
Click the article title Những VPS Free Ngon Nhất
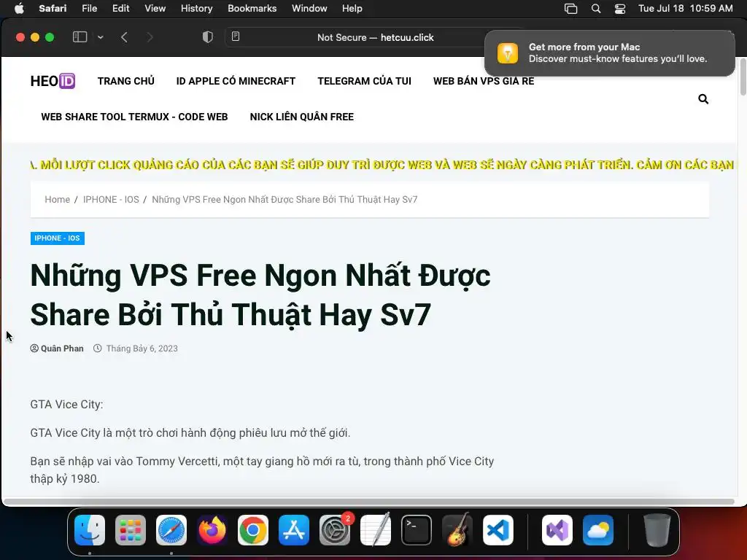pos(260,295)
